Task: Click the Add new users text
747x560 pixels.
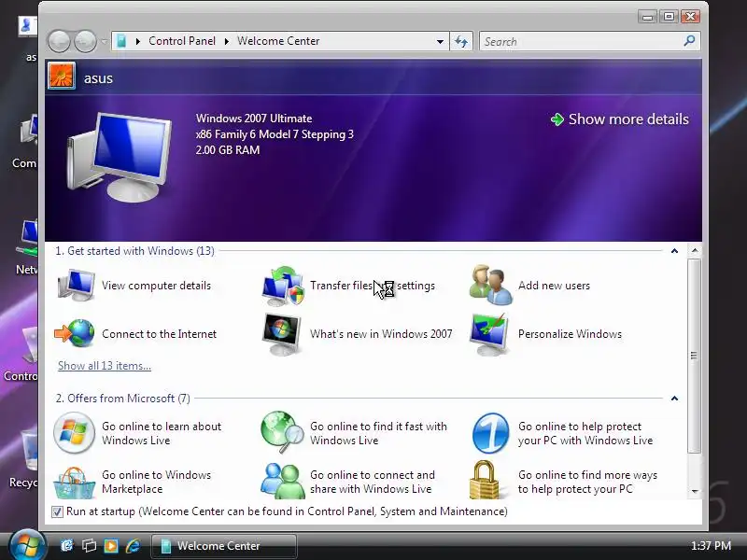Action: [x=554, y=286]
